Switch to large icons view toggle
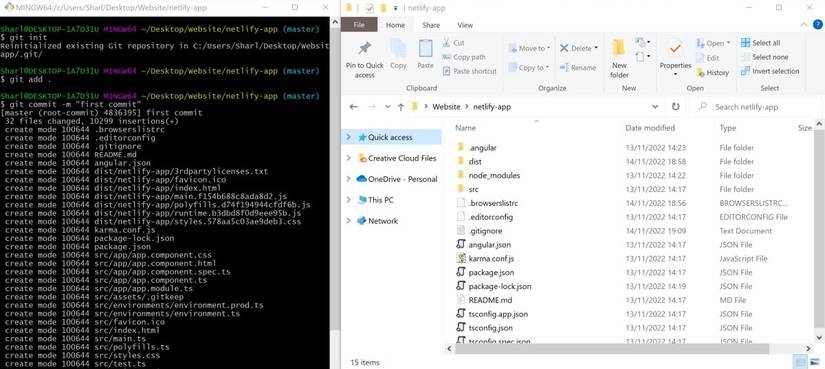 tap(814, 362)
